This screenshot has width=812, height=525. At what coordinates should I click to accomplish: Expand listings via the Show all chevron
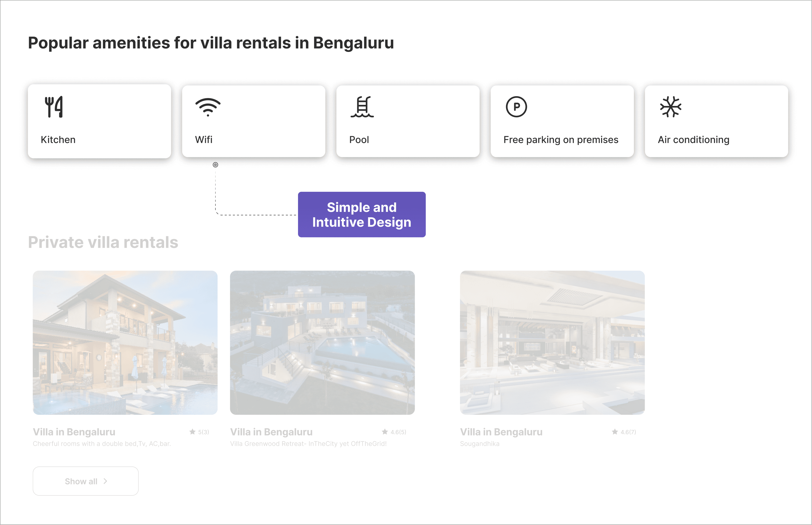pyautogui.click(x=105, y=481)
